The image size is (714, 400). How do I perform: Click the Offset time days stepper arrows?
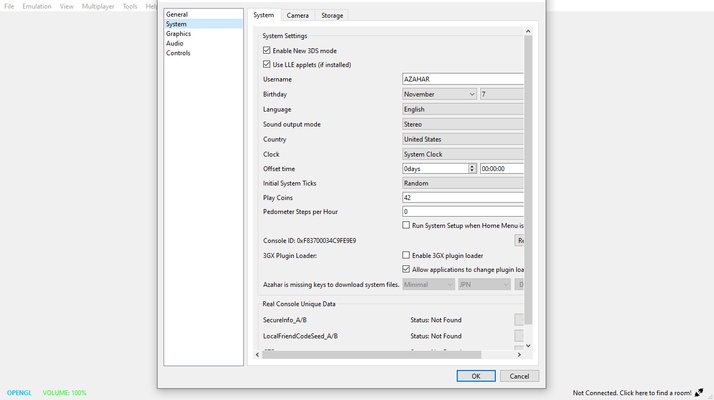click(x=472, y=169)
